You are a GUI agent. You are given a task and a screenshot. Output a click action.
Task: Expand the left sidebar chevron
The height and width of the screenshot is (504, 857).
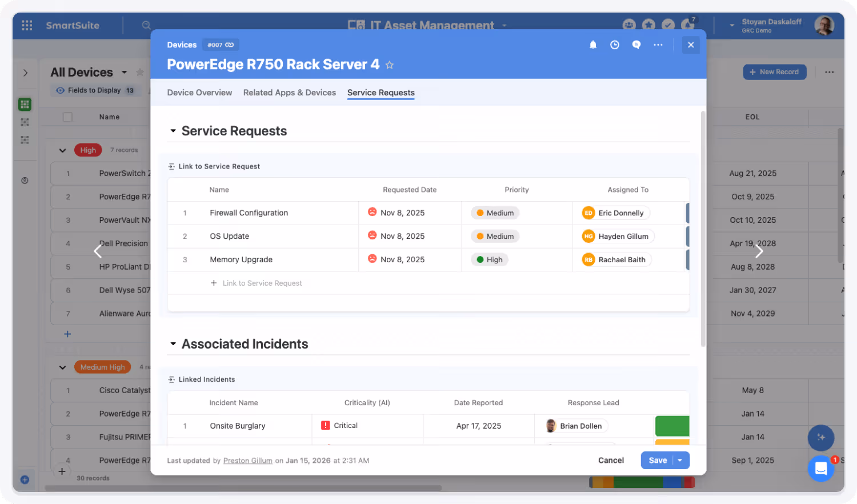coord(25,73)
